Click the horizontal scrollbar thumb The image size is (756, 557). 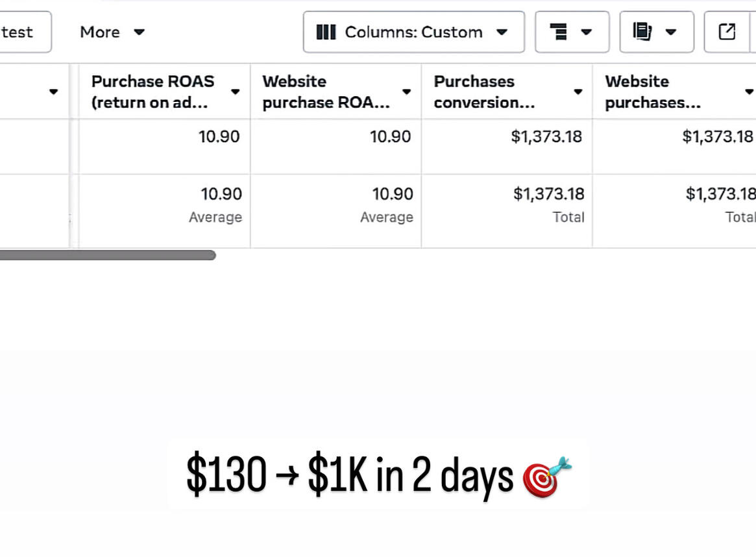pos(108,255)
